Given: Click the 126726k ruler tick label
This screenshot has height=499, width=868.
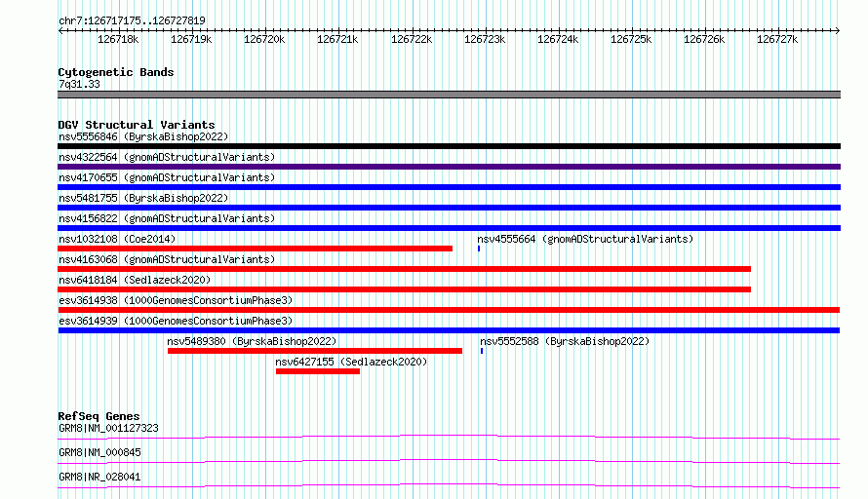Looking at the screenshot, I should click(x=703, y=39).
